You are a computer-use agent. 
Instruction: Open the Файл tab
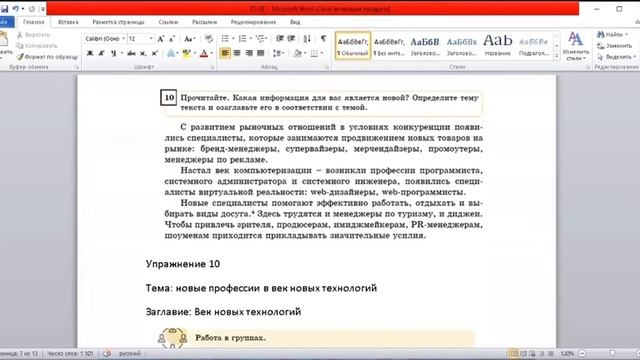coord(6,22)
